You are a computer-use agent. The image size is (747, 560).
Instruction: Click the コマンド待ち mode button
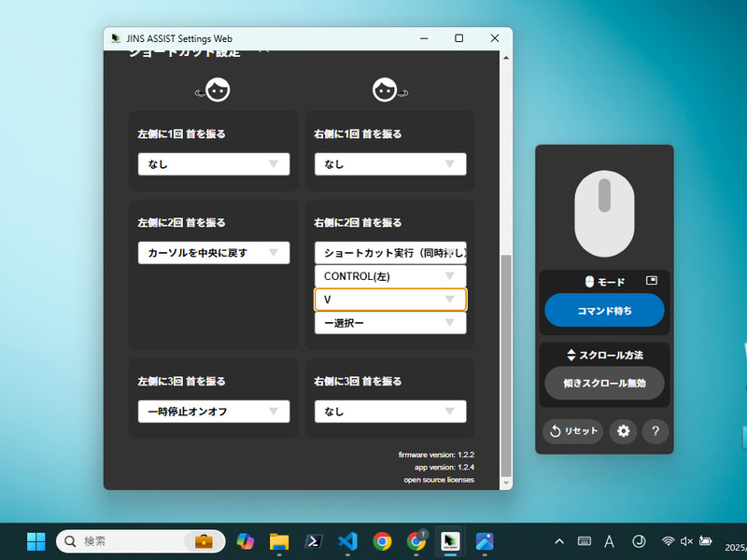[x=604, y=310]
